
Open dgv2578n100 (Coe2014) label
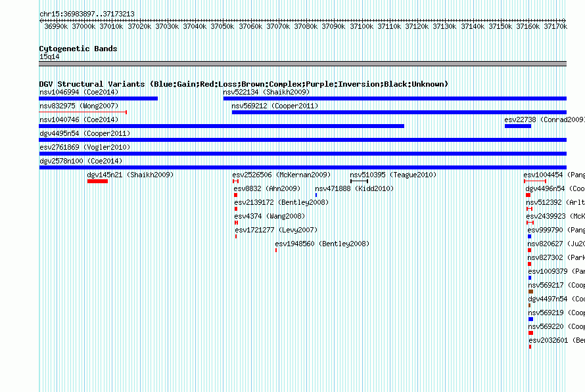coord(81,161)
